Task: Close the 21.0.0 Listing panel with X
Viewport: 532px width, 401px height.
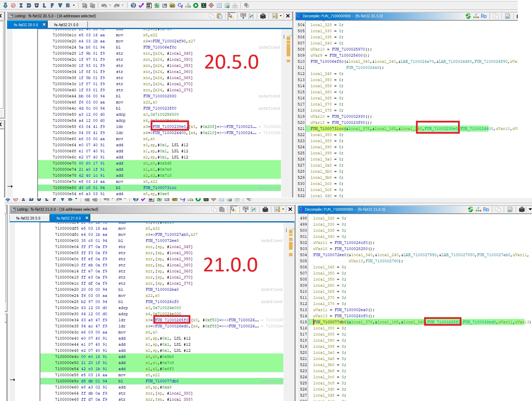Action: pos(290,209)
